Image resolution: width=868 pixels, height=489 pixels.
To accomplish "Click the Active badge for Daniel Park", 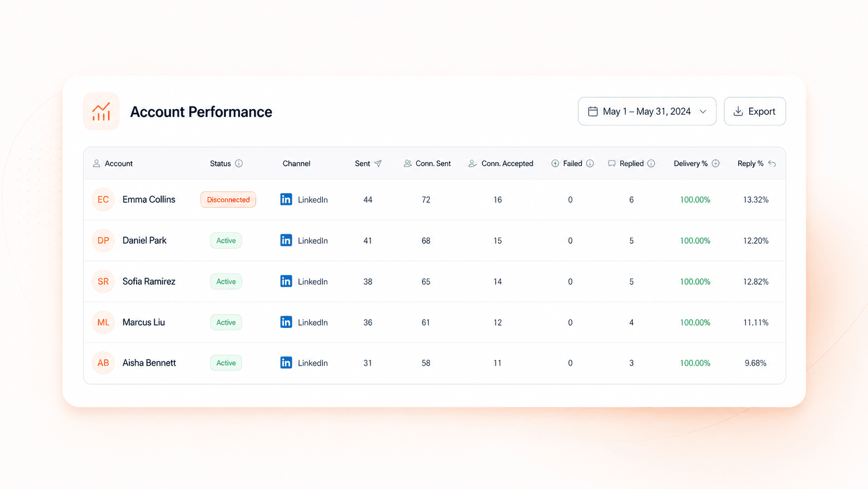I will [x=226, y=241].
